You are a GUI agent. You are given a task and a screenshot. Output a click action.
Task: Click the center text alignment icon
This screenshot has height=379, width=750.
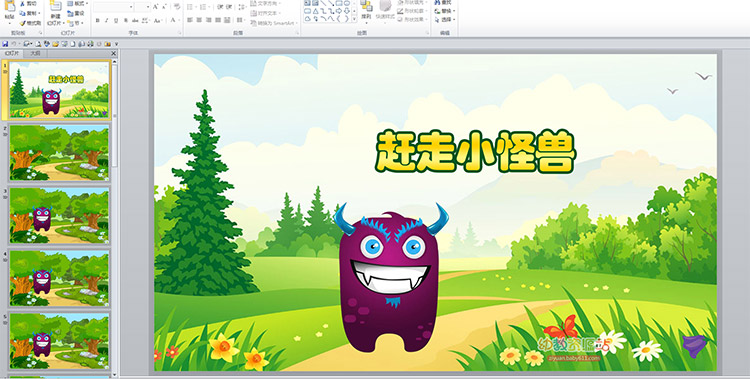pyautogui.click(x=199, y=20)
